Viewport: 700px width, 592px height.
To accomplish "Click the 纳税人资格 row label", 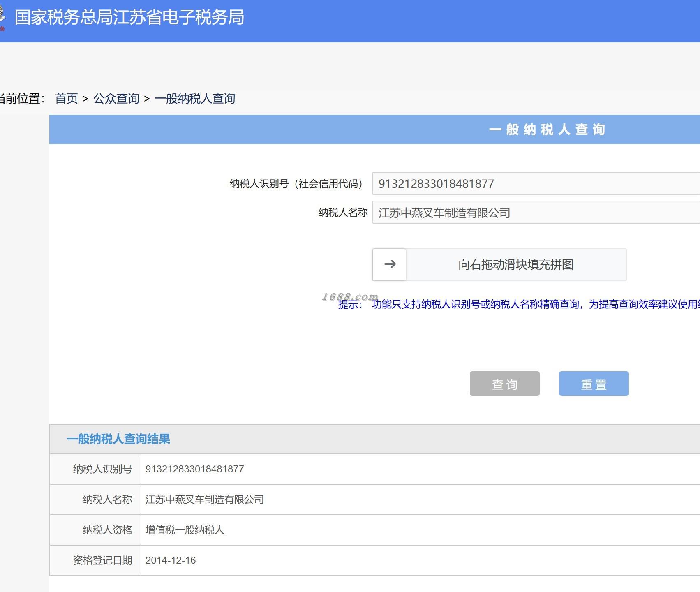I will click(108, 530).
